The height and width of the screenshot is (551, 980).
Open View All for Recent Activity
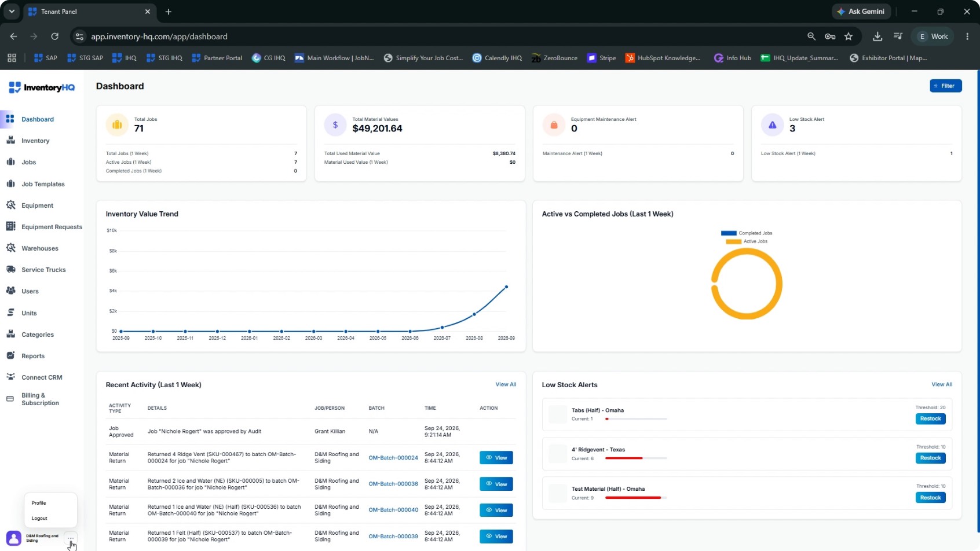click(x=506, y=384)
